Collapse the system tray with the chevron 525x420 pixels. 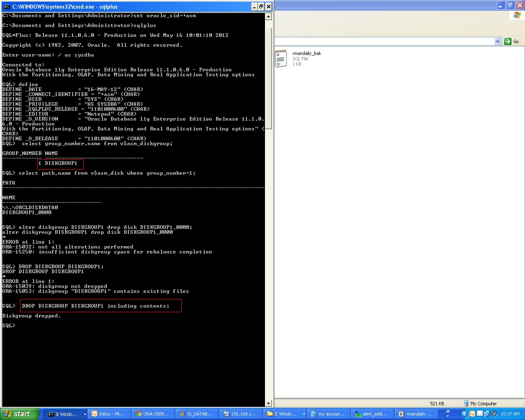(x=465, y=413)
